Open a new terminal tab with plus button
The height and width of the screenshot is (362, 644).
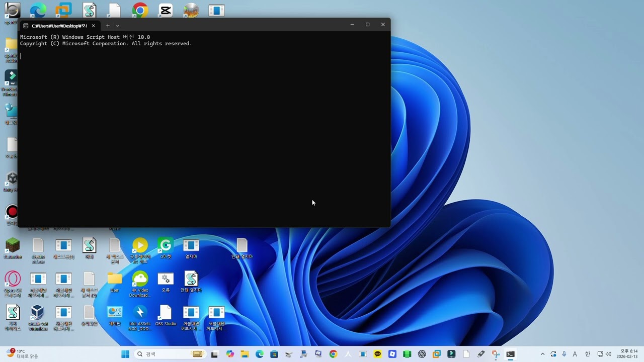click(107, 26)
